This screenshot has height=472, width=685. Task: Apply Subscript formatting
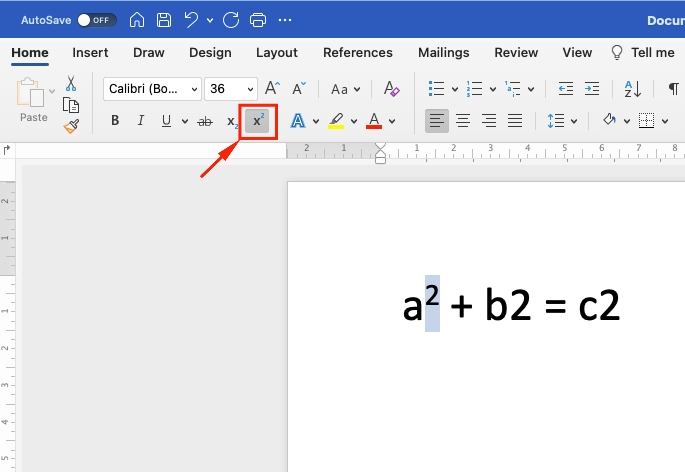pyautogui.click(x=232, y=121)
